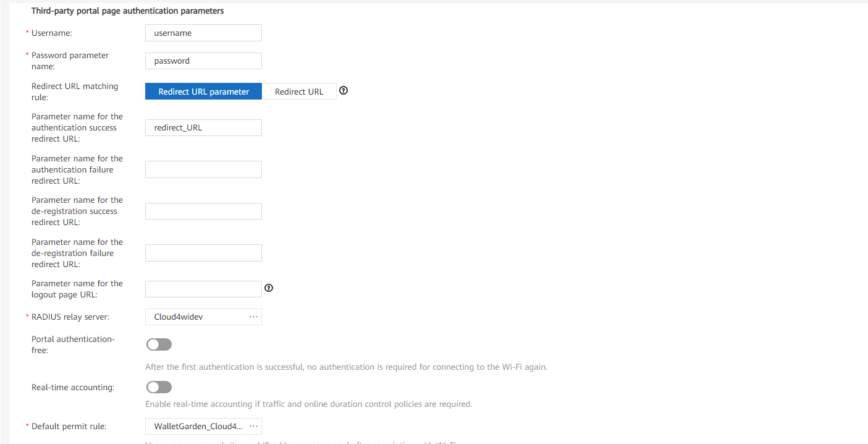Click the redirect_URL authentication success field
868x444 pixels.
[203, 127]
